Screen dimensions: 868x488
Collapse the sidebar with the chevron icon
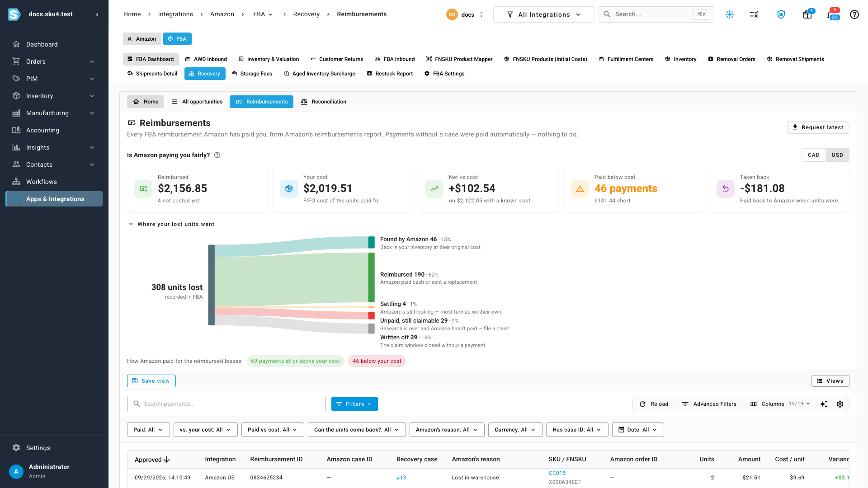(x=97, y=14)
